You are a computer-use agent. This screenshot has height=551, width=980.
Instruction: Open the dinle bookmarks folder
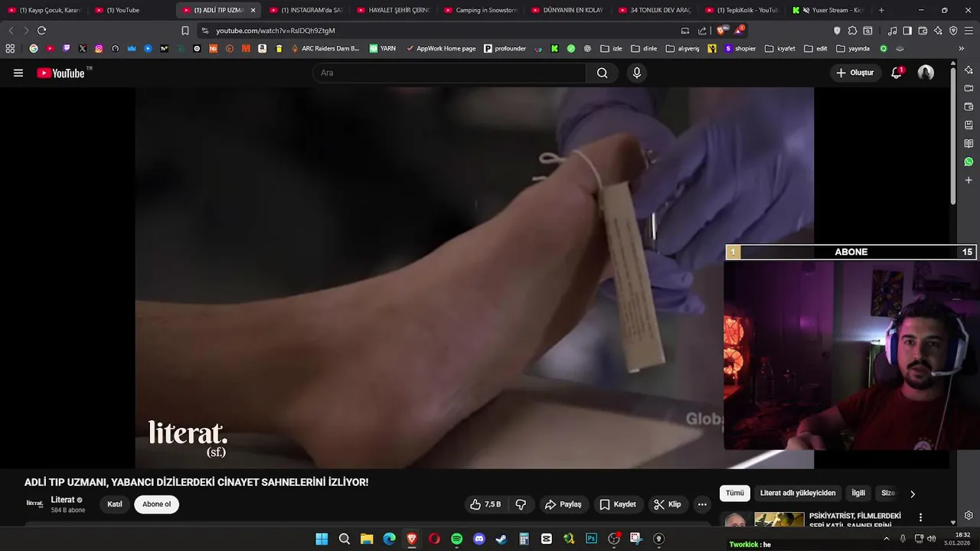tap(644, 48)
